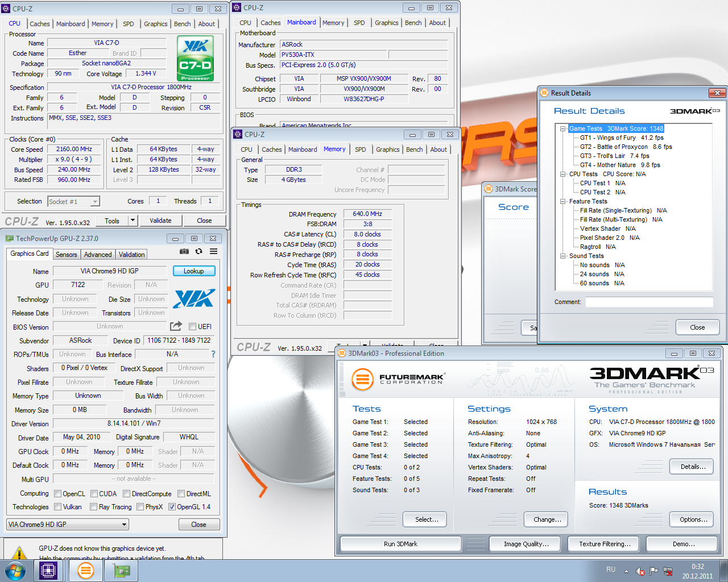Open GPU-Z graphics card taskbar icon

122,571
